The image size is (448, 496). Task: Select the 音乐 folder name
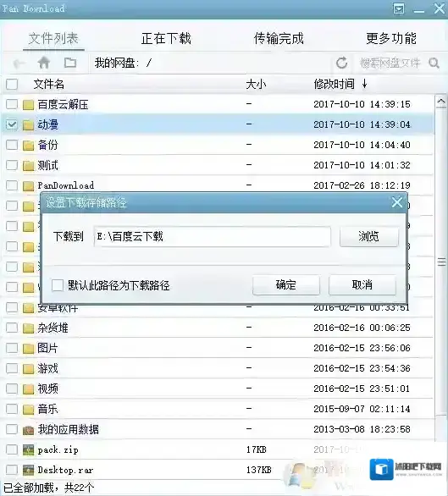(47, 409)
